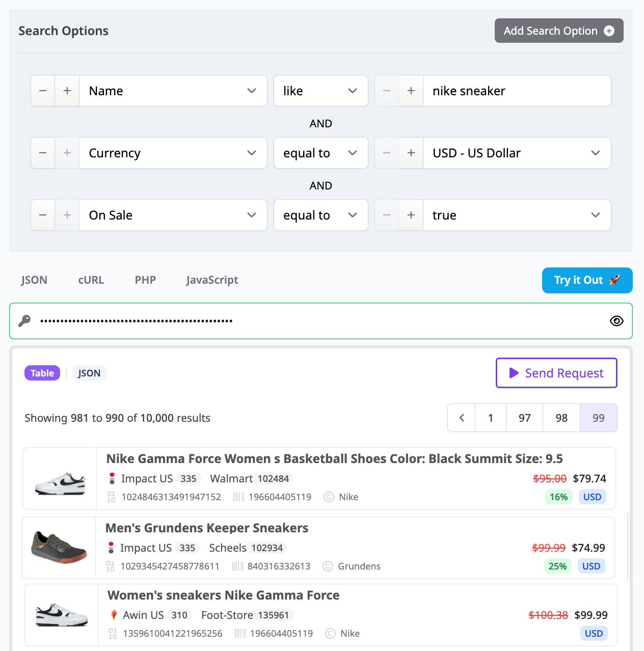Select the Table results view
The width and height of the screenshot is (644, 651).
click(42, 373)
